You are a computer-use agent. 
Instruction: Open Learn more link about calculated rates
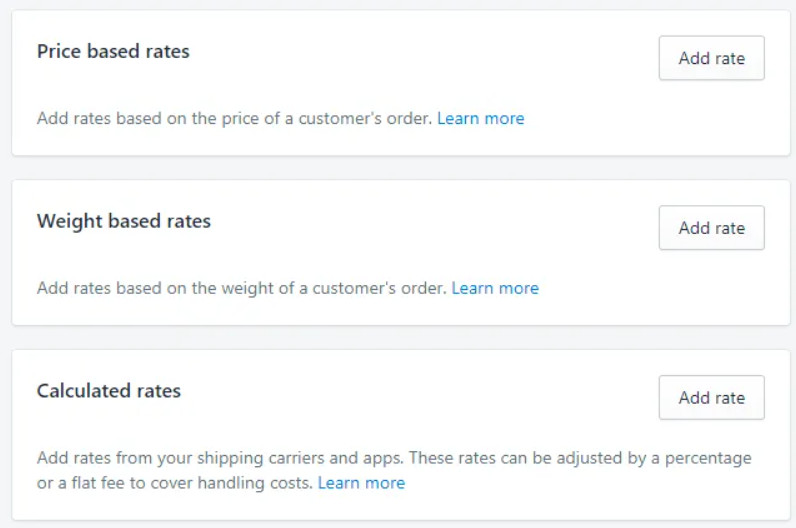(361, 483)
